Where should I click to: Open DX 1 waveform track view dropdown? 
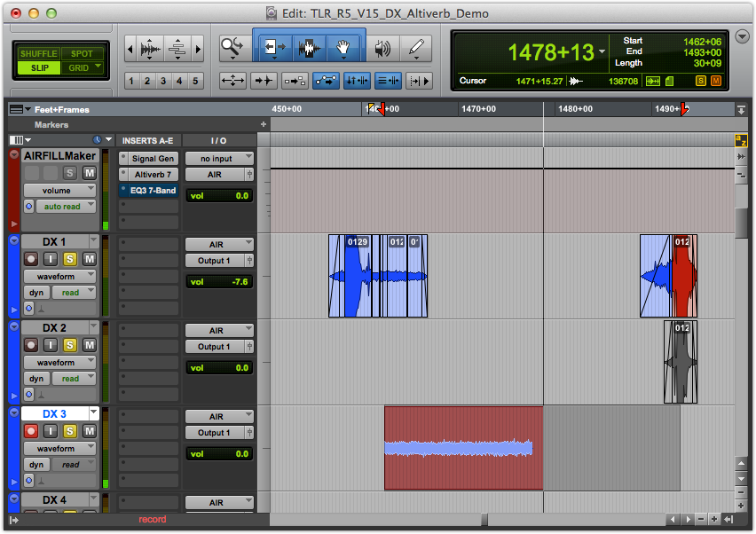tap(59, 276)
